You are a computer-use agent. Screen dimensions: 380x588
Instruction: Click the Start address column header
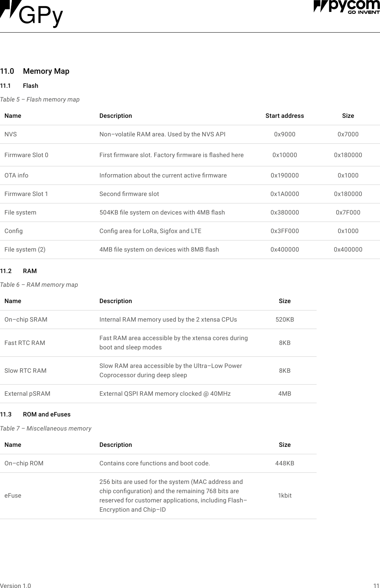click(284, 116)
